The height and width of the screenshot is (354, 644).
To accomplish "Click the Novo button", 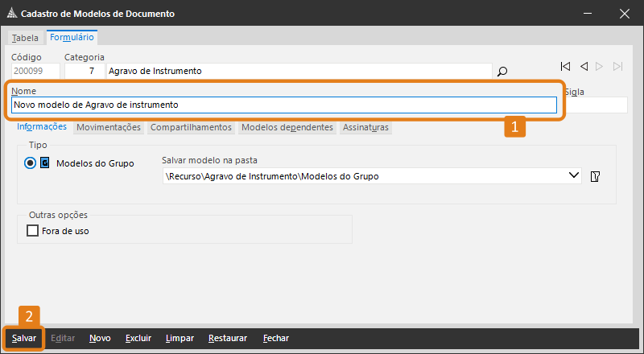I will click(x=100, y=338).
